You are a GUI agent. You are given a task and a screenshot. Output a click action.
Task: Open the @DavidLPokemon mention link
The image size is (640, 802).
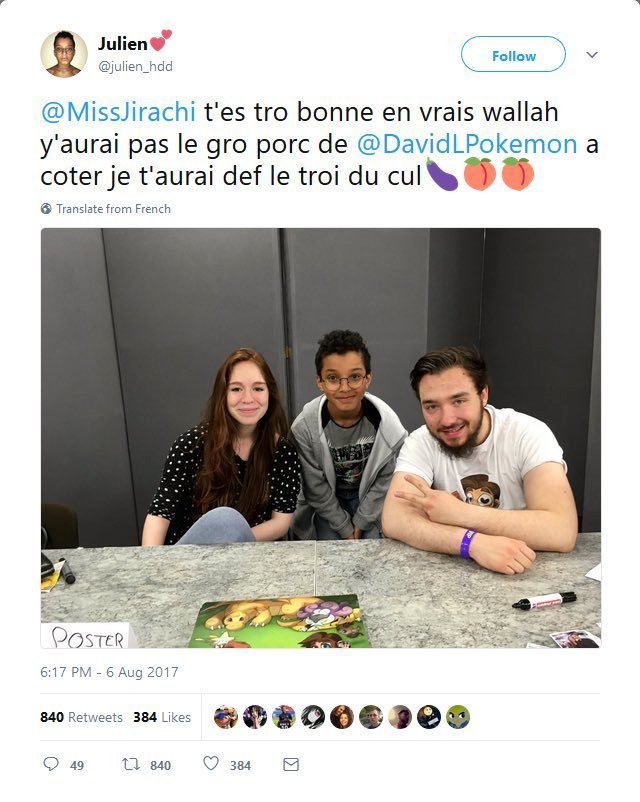[x=467, y=144]
